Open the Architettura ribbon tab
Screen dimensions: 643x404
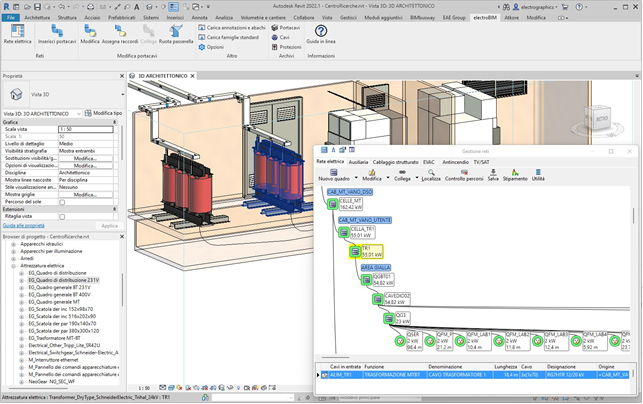coord(37,18)
